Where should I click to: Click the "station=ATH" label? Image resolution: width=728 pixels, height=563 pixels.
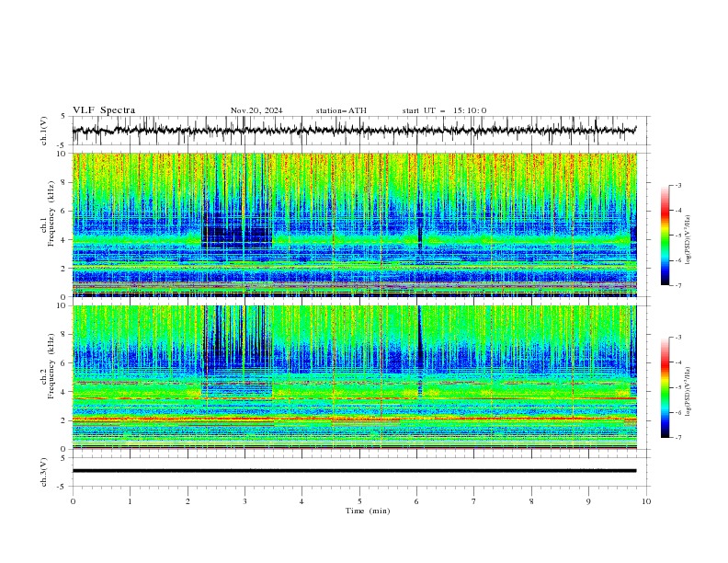341,110
